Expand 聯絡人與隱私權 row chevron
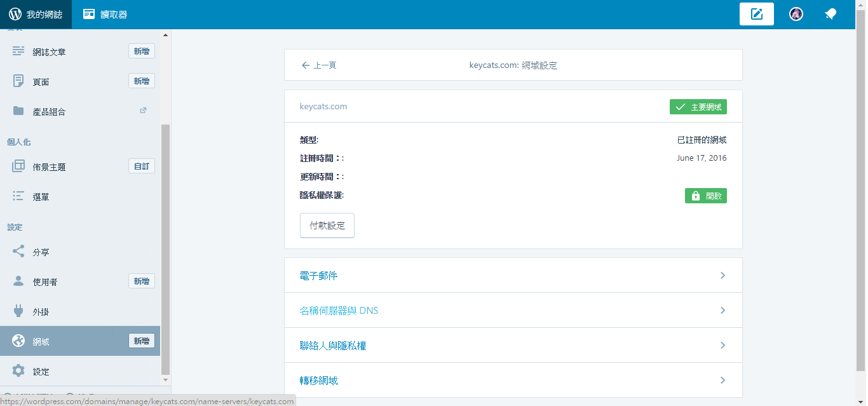 [722, 346]
